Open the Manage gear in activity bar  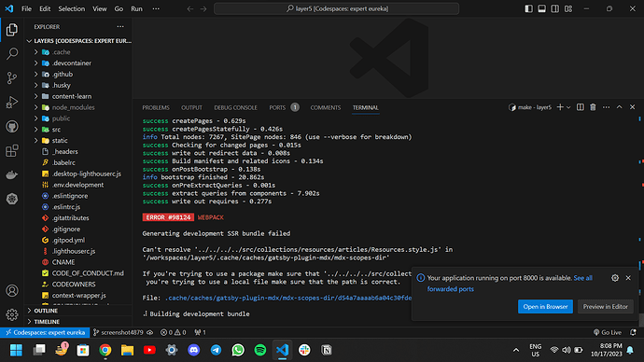[12, 314]
